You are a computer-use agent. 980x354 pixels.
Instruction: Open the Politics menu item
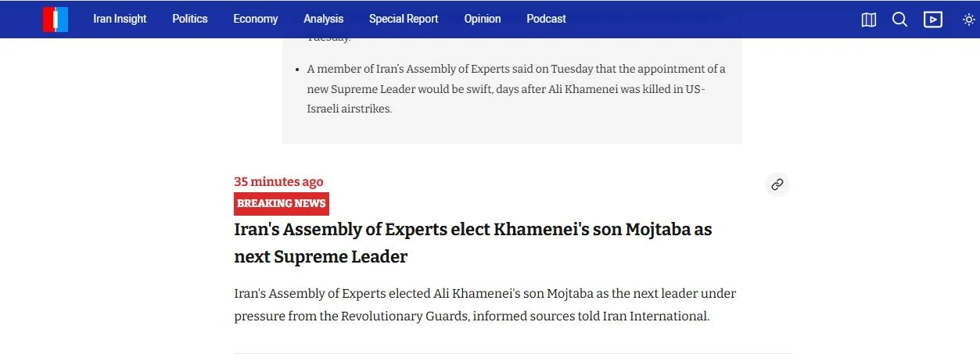190,19
